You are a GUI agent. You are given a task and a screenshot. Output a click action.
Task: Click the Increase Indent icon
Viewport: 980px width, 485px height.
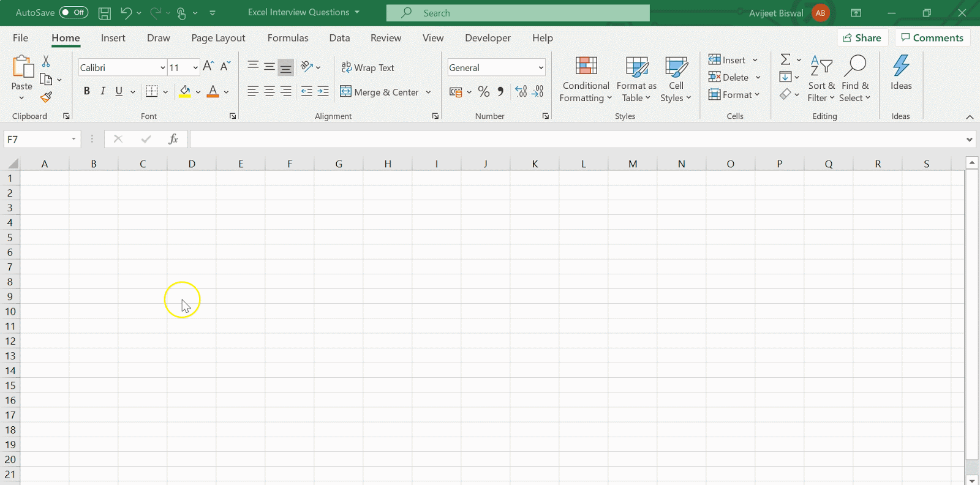tap(323, 91)
